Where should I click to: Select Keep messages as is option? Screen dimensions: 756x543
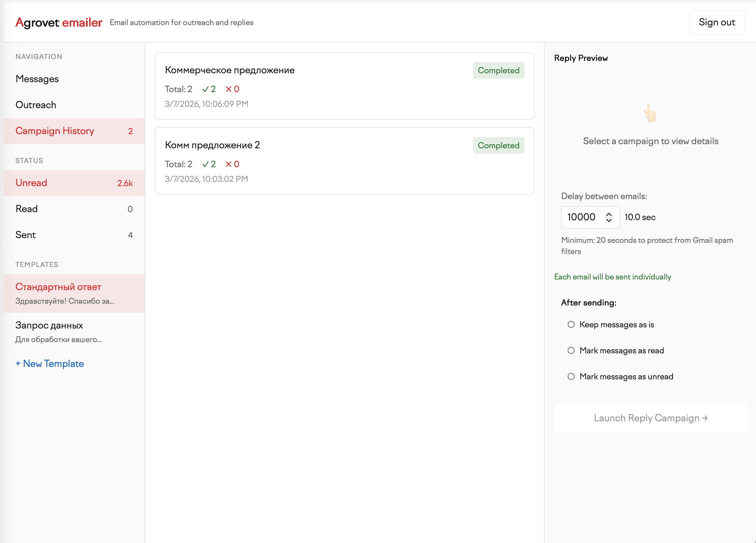coord(571,325)
